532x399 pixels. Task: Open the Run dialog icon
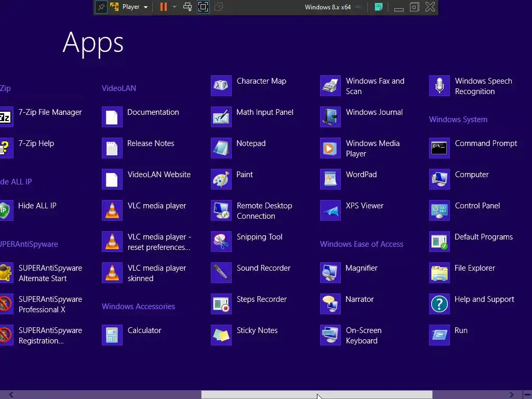(440, 335)
